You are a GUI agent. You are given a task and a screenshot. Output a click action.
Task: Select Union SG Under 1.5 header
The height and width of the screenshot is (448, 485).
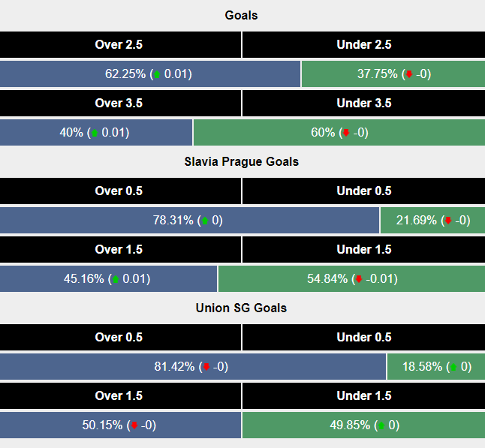coord(363,396)
